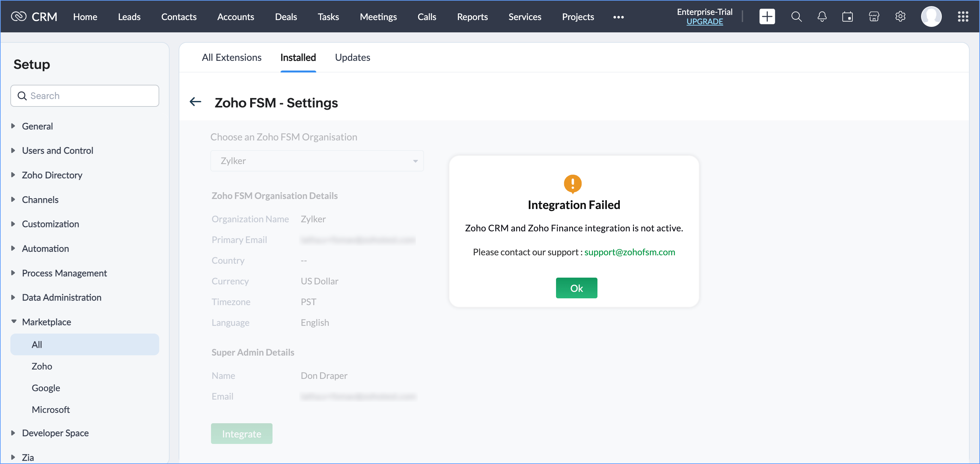Click the UPGRADE link
The image size is (980, 464).
pos(704,22)
